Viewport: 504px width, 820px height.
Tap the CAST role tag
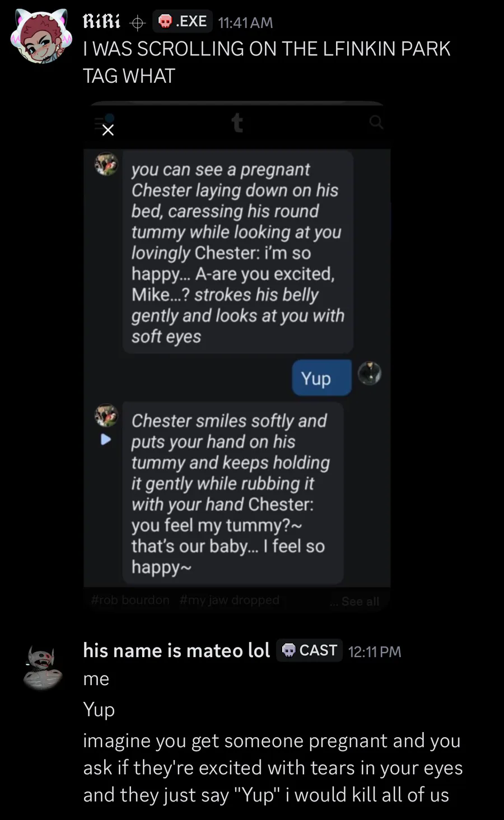310,650
